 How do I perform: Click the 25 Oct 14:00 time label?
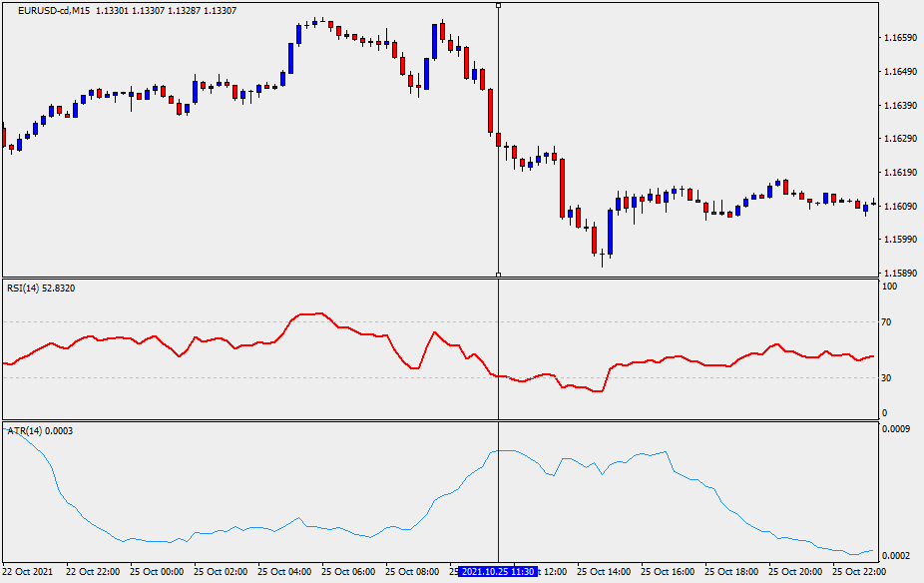coord(607,572)
